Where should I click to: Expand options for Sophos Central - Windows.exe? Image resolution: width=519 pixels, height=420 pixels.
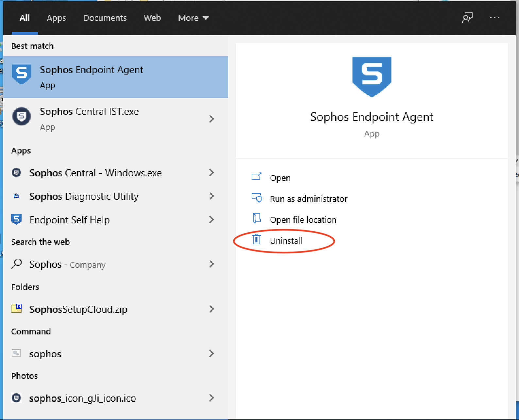point(211,172)
